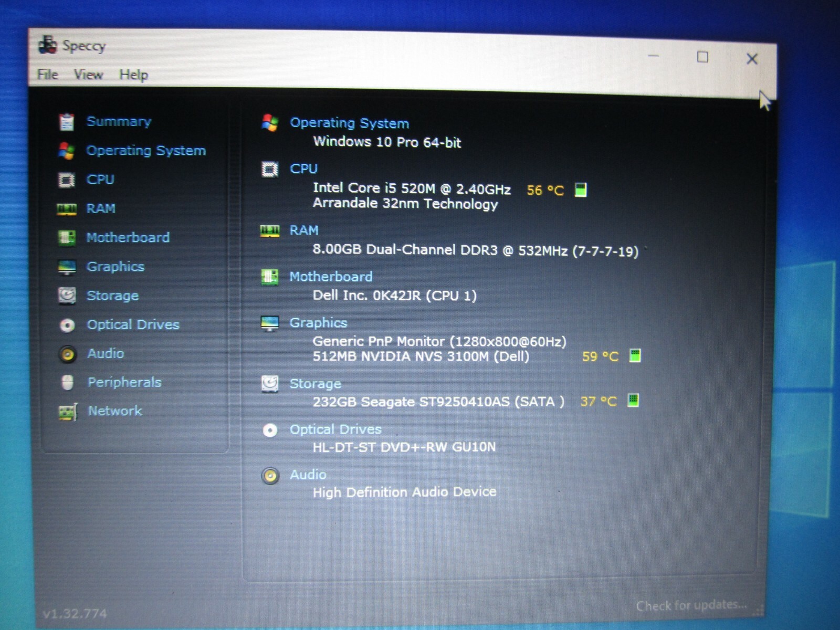840x630 pixels.
Task: Click the CPU chip icon in sidebar
Action: [x=67, y=180]
